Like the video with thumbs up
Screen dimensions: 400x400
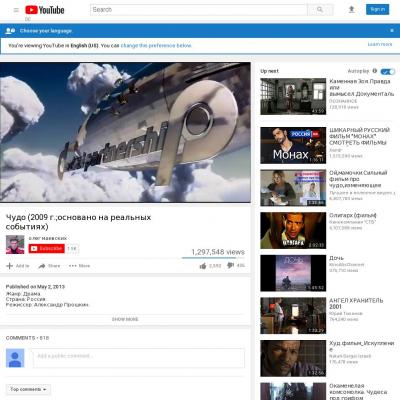pos(203,266)
